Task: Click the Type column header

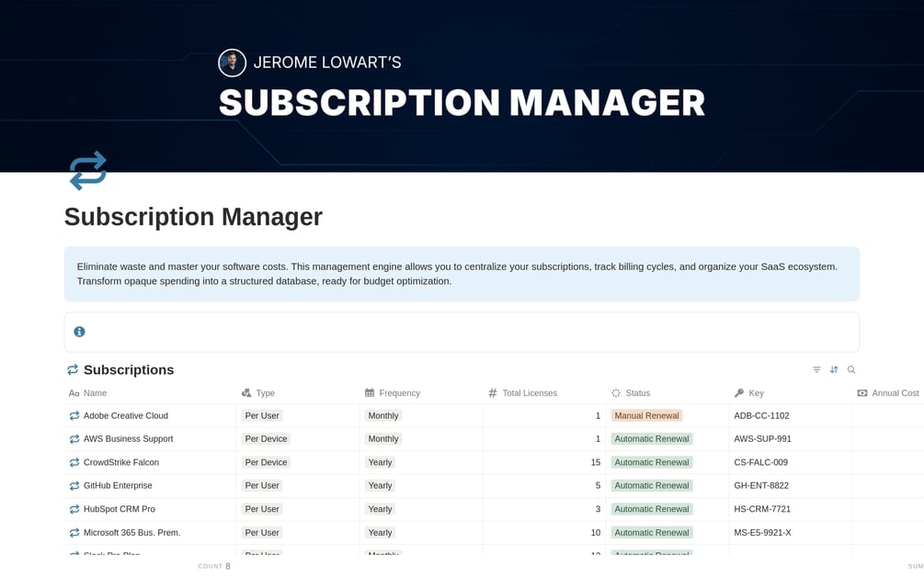Action: (x=258, y=393)
